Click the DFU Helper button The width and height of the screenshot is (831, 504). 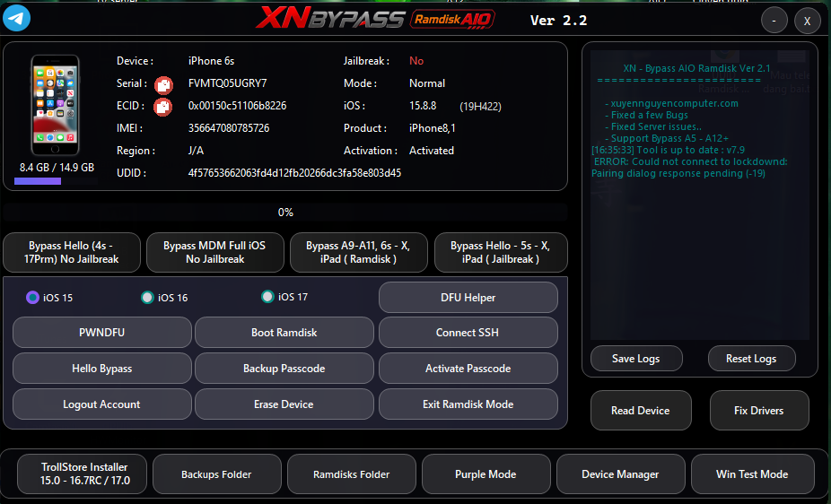[x=468, y=298]
